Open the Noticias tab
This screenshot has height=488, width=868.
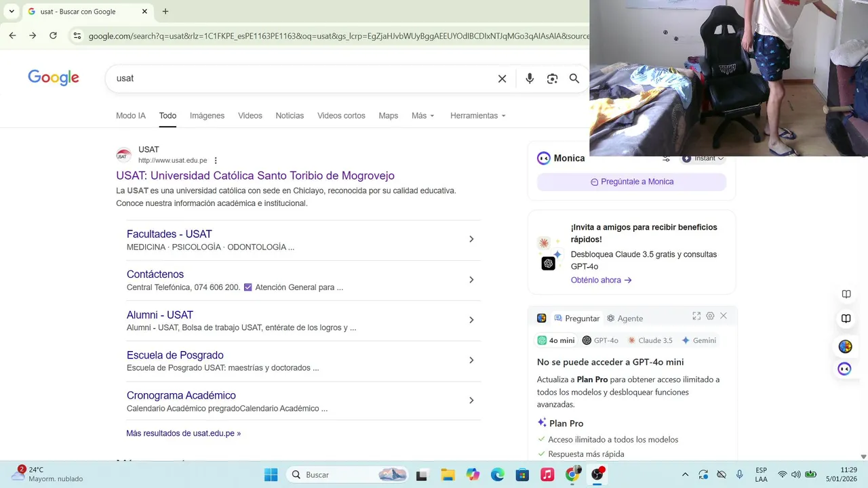pyautogui.click(x=290, y=116)
